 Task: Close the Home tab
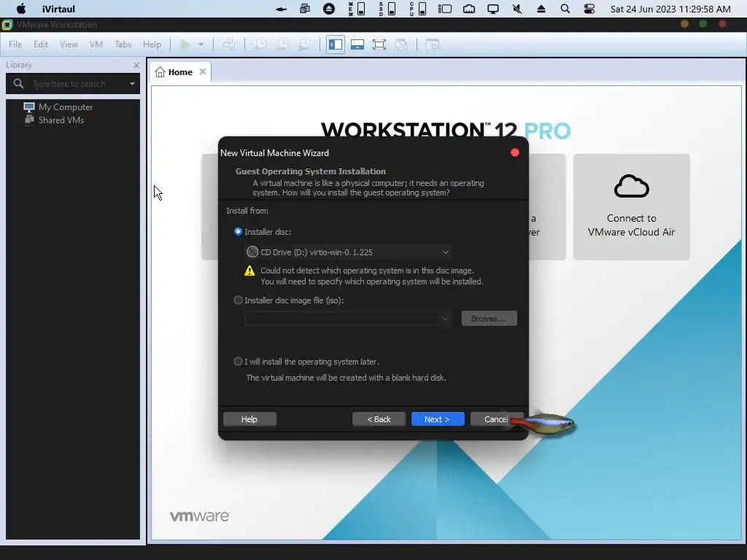pyautogui.click(x=203, y=71)
